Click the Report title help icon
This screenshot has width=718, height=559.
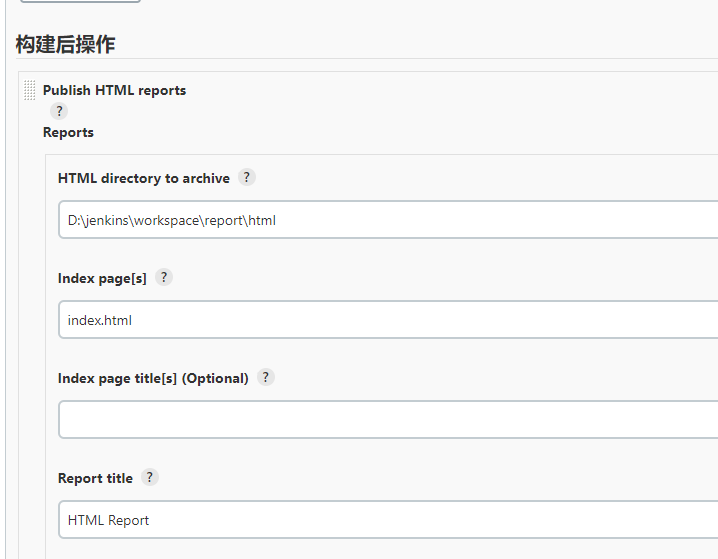point(149,477)
